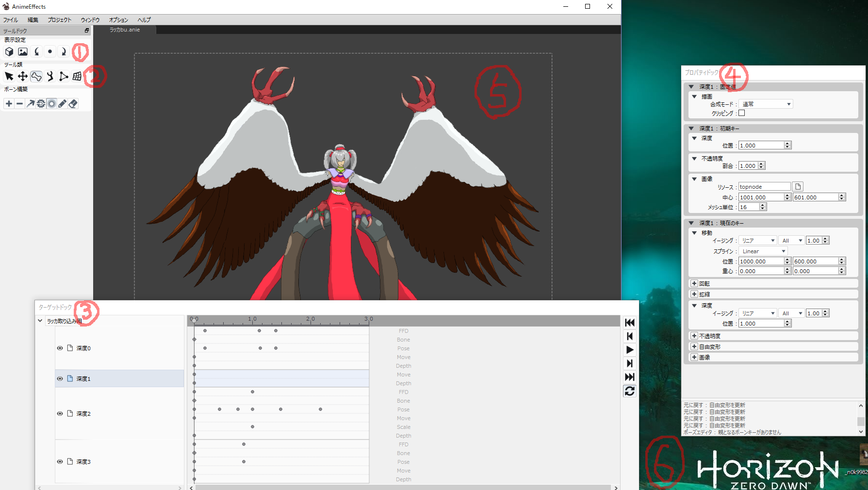Select the triangle mesh tool
Screen dimensions: 868x490
tap(64, 76)
